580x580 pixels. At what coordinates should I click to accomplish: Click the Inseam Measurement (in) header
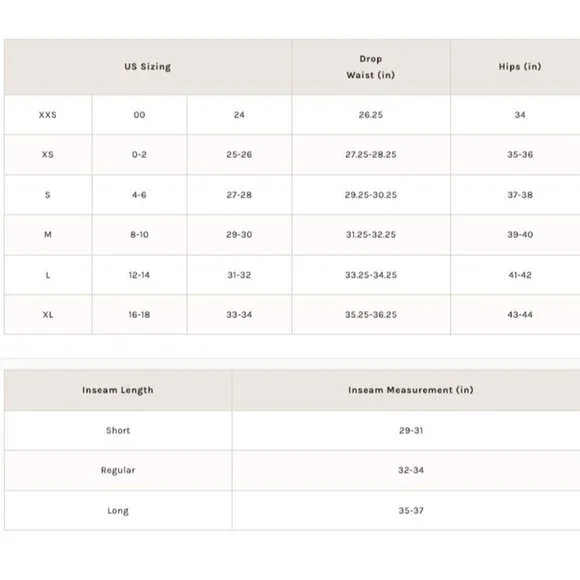[411, 390]
